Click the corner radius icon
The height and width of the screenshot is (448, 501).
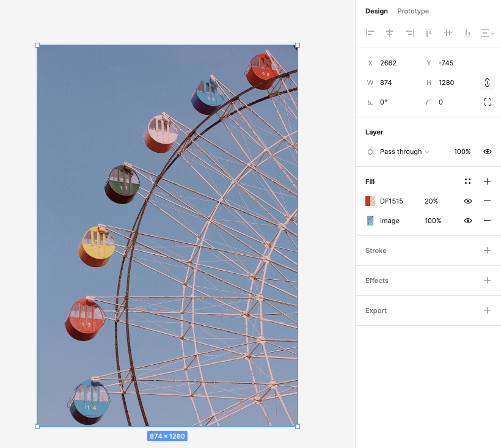(429, 102)
